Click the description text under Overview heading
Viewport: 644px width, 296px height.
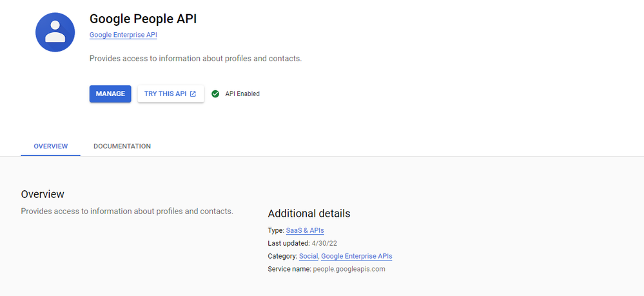click(x=127, y=212)
